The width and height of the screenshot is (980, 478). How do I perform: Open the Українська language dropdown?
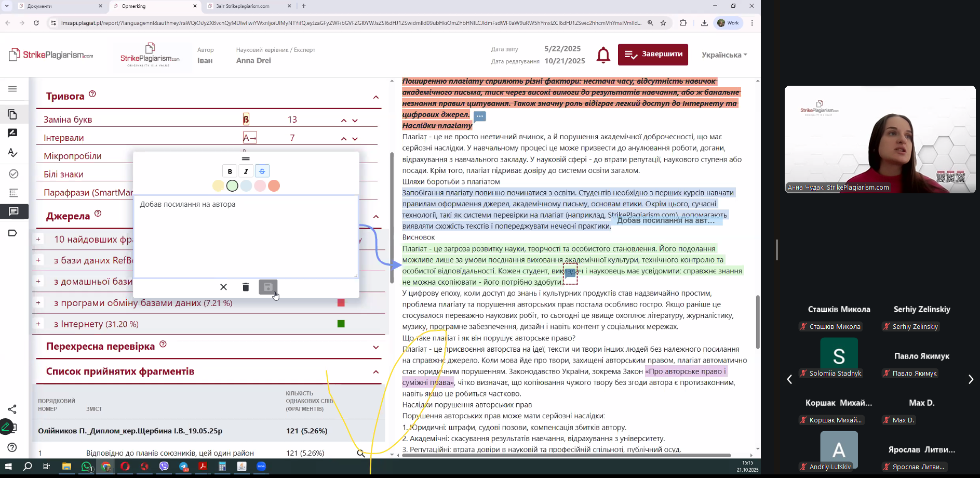(x=724, y=55)
